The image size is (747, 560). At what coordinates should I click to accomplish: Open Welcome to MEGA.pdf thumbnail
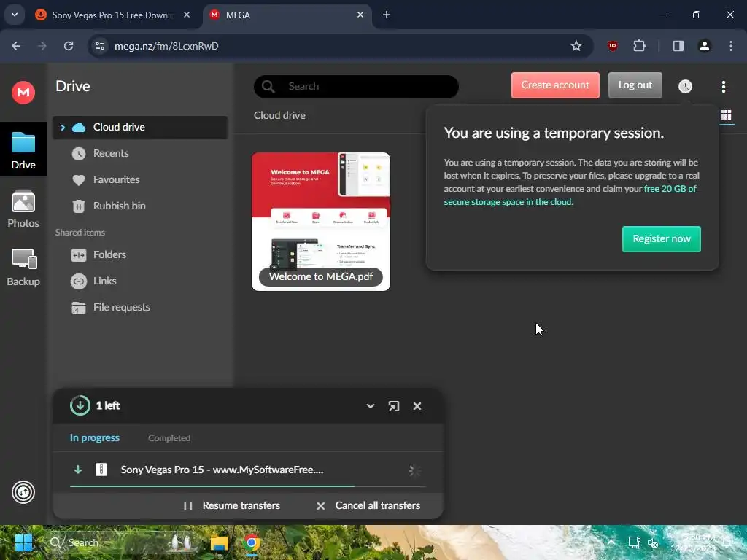tap(321, 222)
